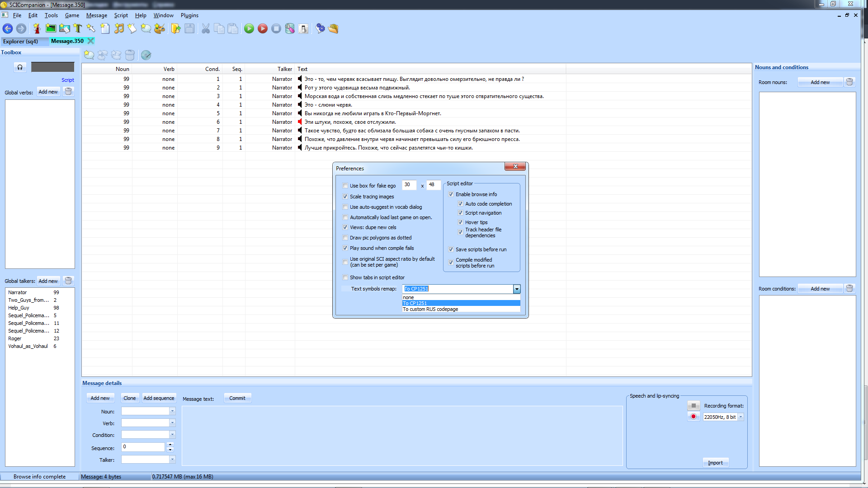This screenshot has height=488, width=868.
Task: Open the Plugins menu
Action: tap(189, 15)
